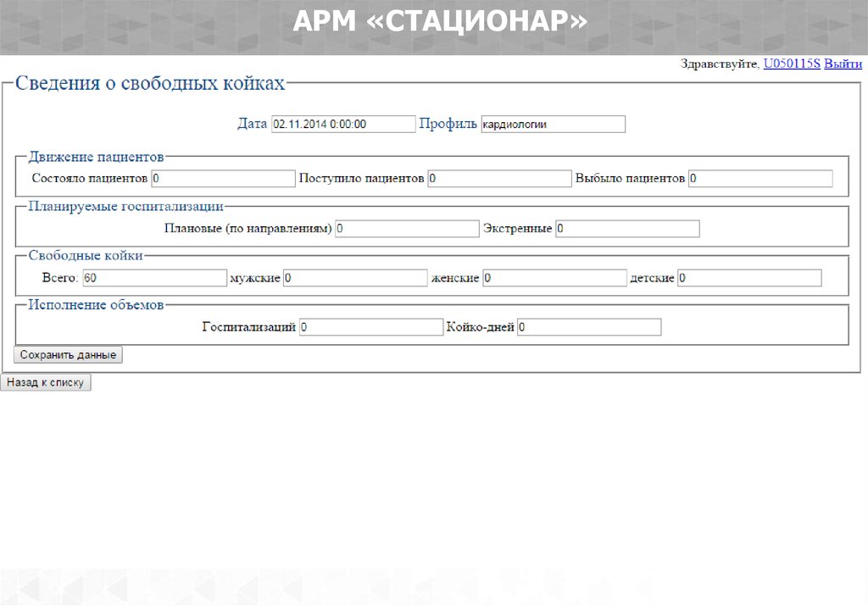The height and width of the screenshot is (606, 868).
Task: Click the Состояло пациентов input
Action: pyautogui.click(x=223, y=179)
